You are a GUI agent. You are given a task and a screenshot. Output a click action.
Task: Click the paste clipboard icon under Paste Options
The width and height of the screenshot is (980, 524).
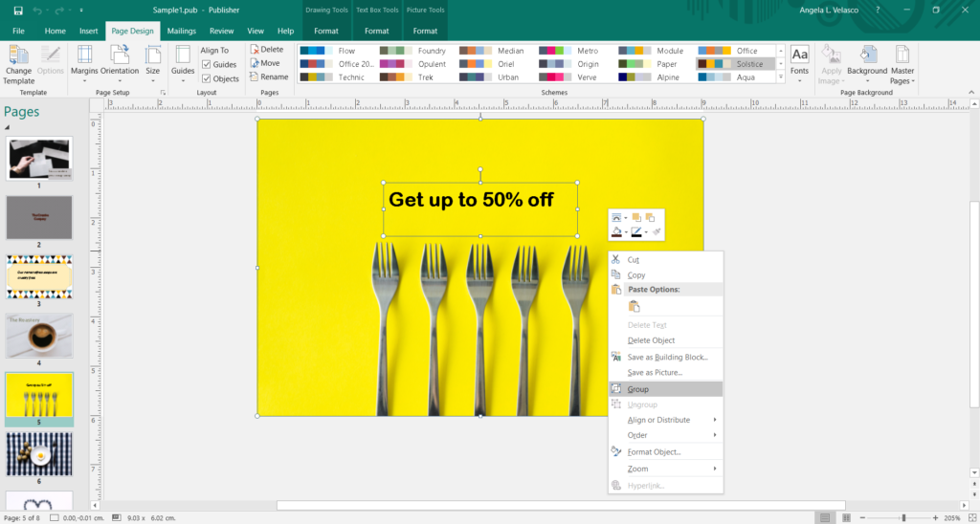[634, 306]
